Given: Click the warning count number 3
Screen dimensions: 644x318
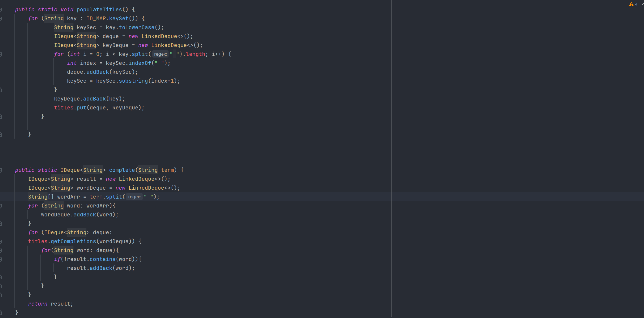Looking at the screenshot, I should 636,4.
